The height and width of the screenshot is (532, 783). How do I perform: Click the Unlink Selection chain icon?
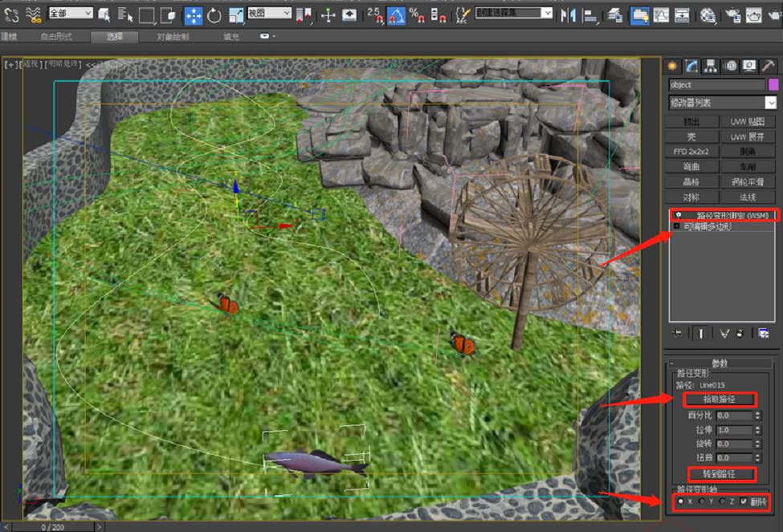11,15
